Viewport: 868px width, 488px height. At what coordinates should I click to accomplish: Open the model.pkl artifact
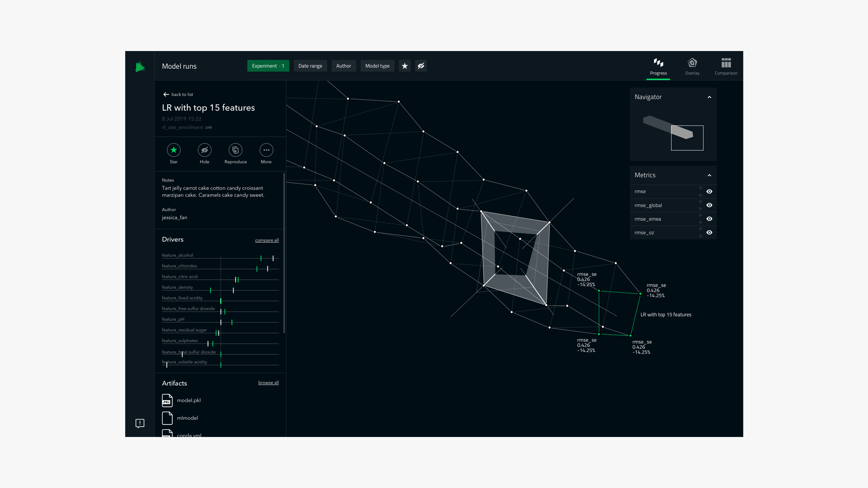click(x=189, y=400)
